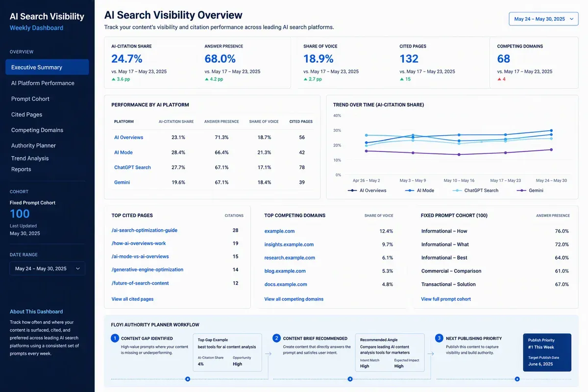Click the Publish Priority #1 This Week card
The height and width of the screenshot is (392, 588).
point(547,353)
